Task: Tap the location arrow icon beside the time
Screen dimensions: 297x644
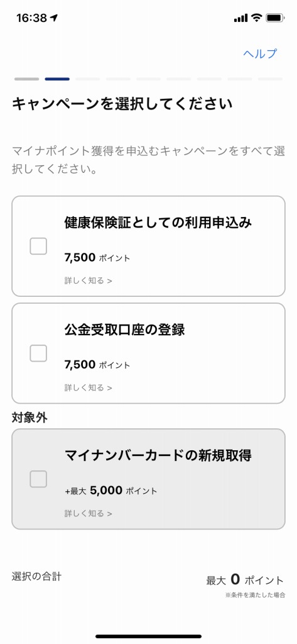Action: (54, 18)
